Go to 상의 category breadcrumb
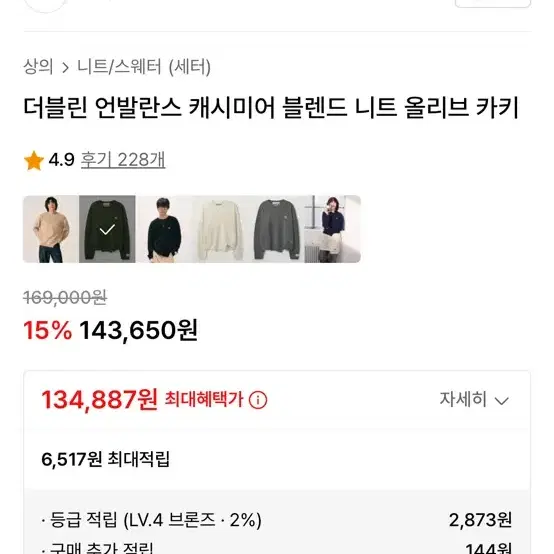The image size is (554, 554). click(38, 67)
